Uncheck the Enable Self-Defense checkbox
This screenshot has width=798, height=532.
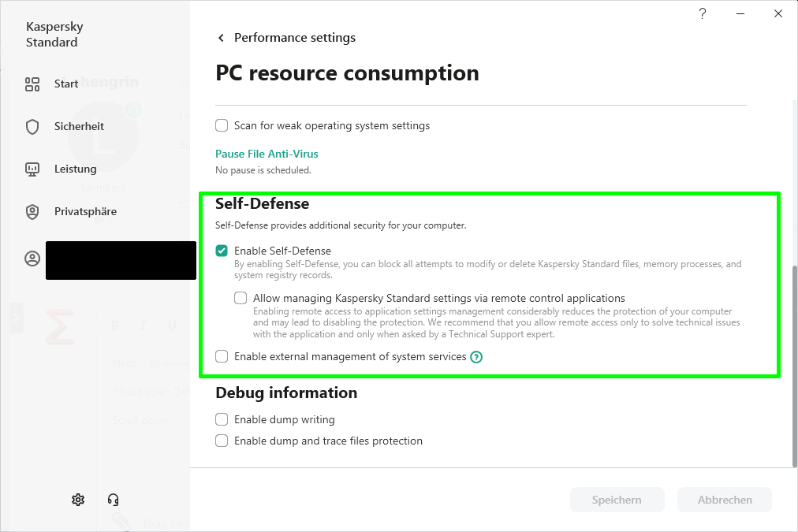pos(222,251)
